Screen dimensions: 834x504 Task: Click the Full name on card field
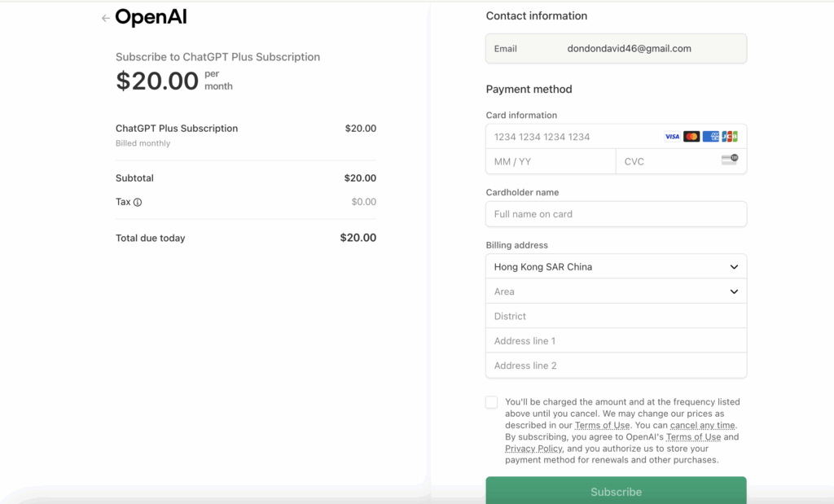[616, 214]
